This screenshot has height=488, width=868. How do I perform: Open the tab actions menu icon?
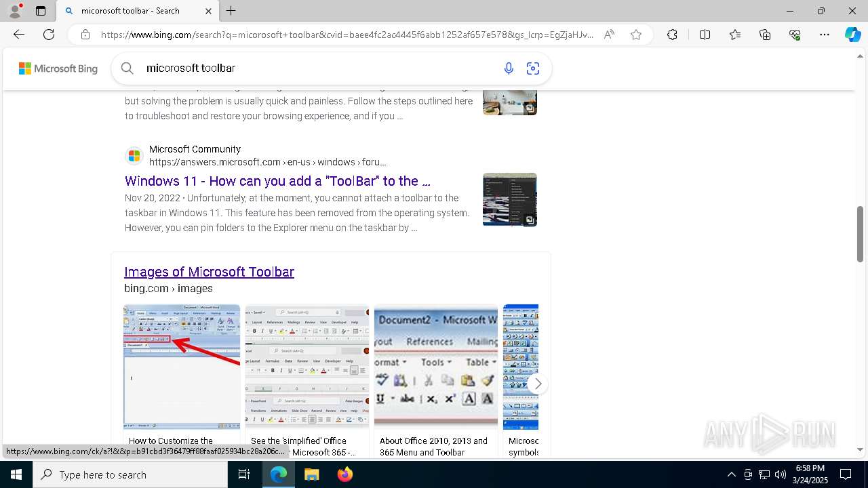pyautogui.click(x=41, y=11)
